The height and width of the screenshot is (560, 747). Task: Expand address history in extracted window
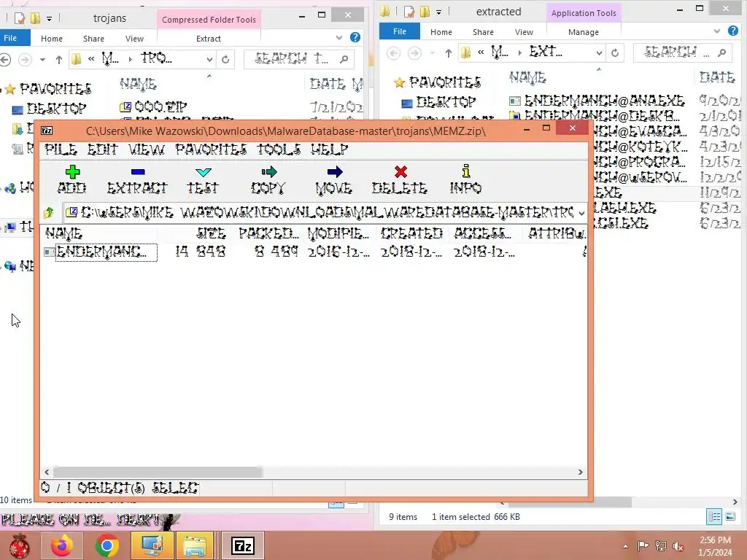point(599,52)
